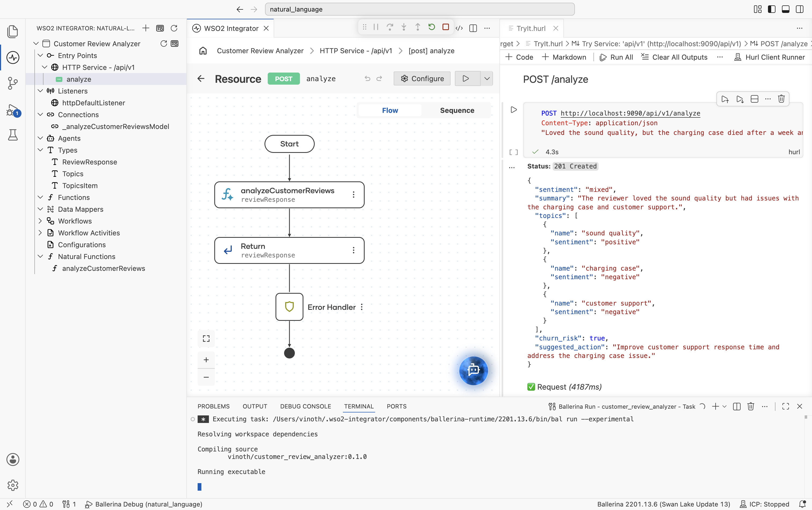Open the Explorer view in activity bar
Screen dimensions: 812x510
click(13, 32)
